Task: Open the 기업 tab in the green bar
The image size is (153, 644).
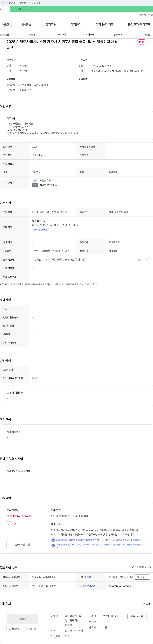Action: point(19,9)
